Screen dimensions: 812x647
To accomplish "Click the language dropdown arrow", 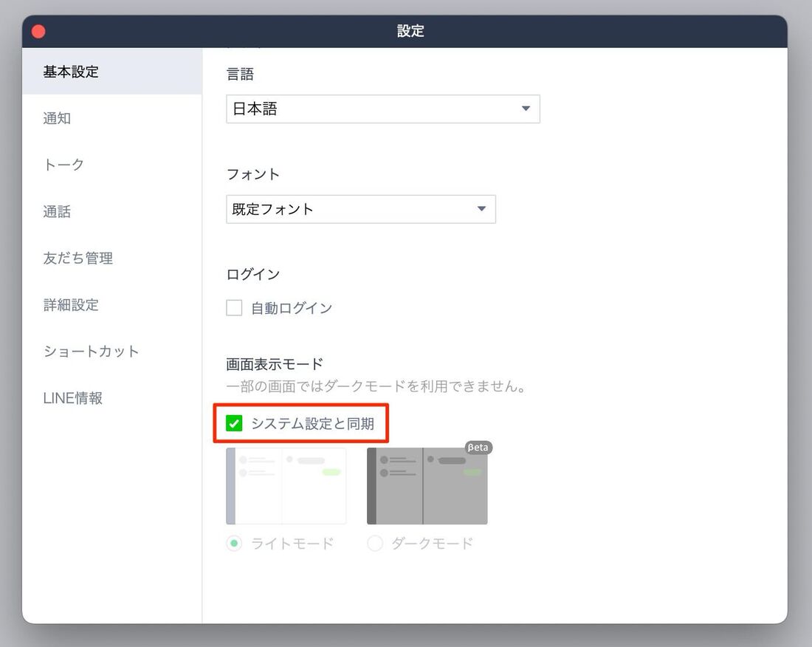I will (526, 109).
